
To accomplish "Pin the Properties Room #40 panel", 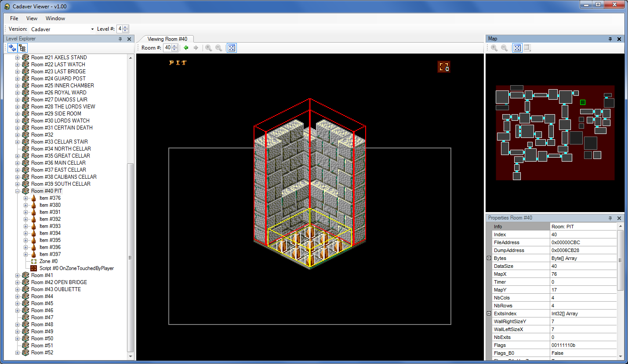I will point(610,218).
